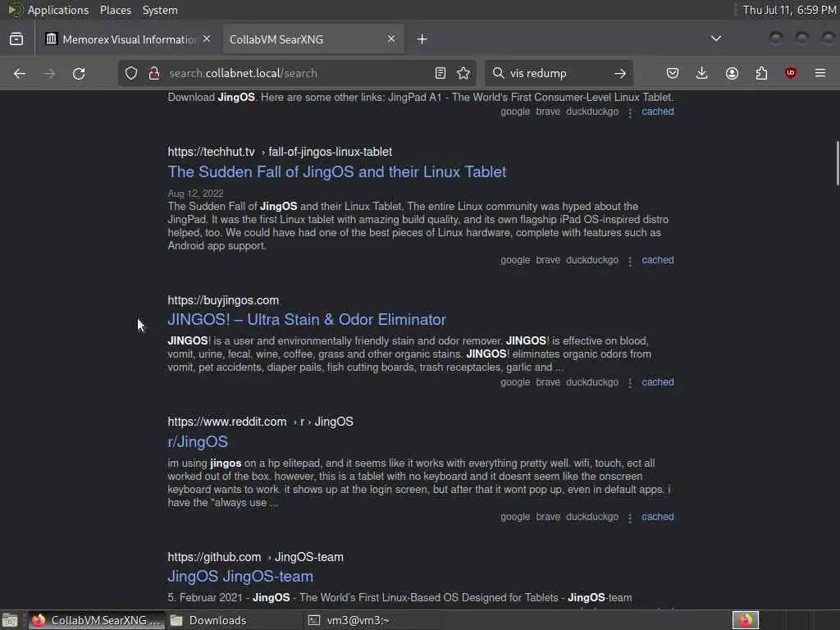Open cached version of r/JingOS result
The width and height of the screenshot is (840, 630).
658,517
